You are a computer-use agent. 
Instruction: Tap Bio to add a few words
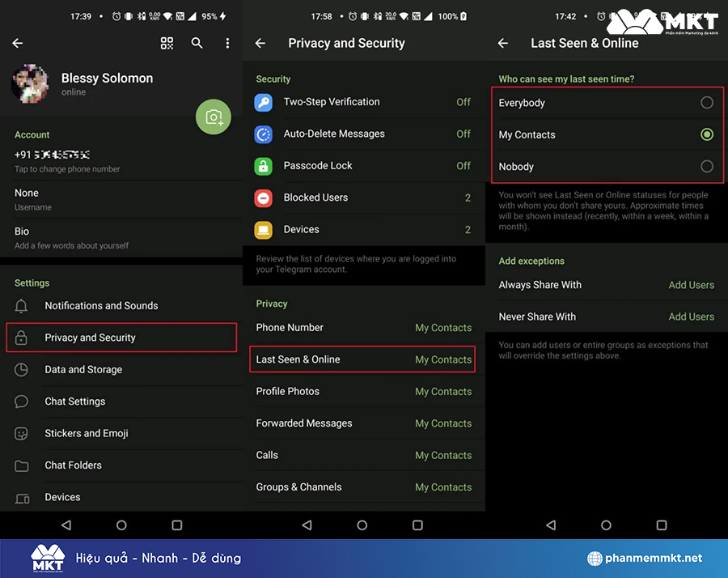click(121, 238)
